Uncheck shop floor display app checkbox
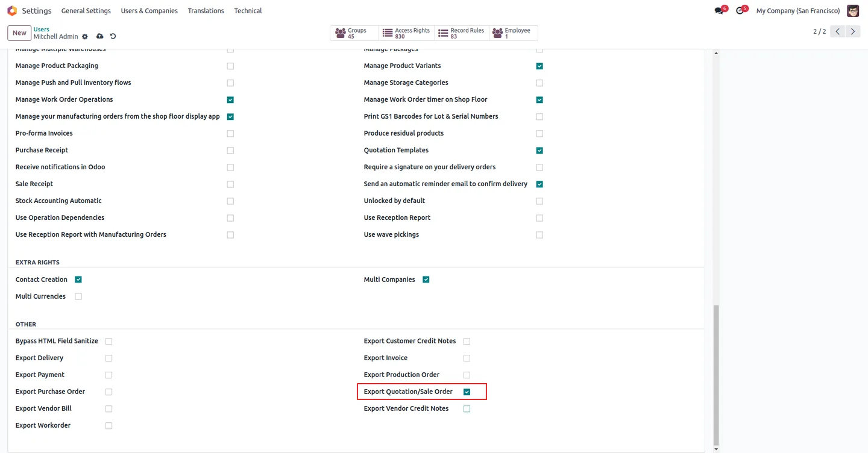Screen dimensions: 868x453 coord(230,117)
